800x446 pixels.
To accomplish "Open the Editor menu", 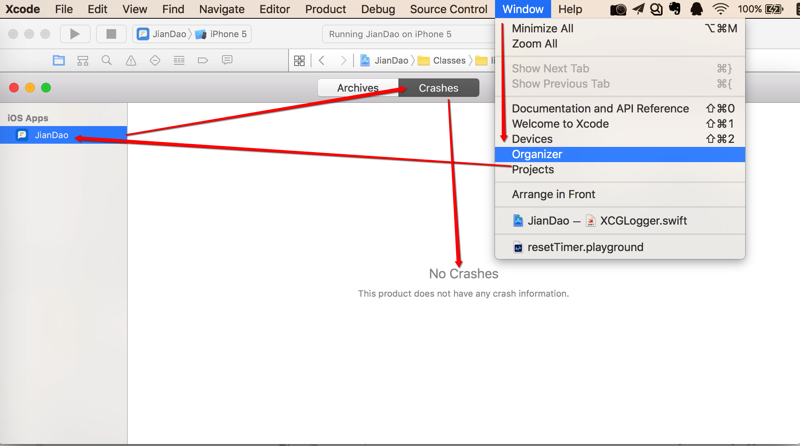I will (274, 9).
